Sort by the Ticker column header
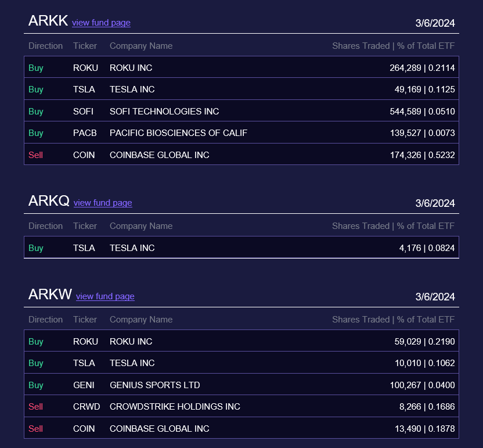Image resolution: width=483 pixels, height=448 pixels. tap(85, 45)
